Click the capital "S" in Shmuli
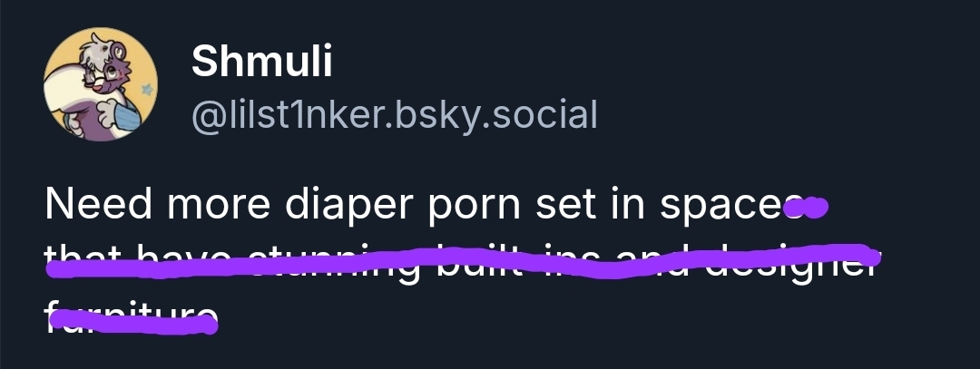The image size is (980, 369). [x=205, y=61]
